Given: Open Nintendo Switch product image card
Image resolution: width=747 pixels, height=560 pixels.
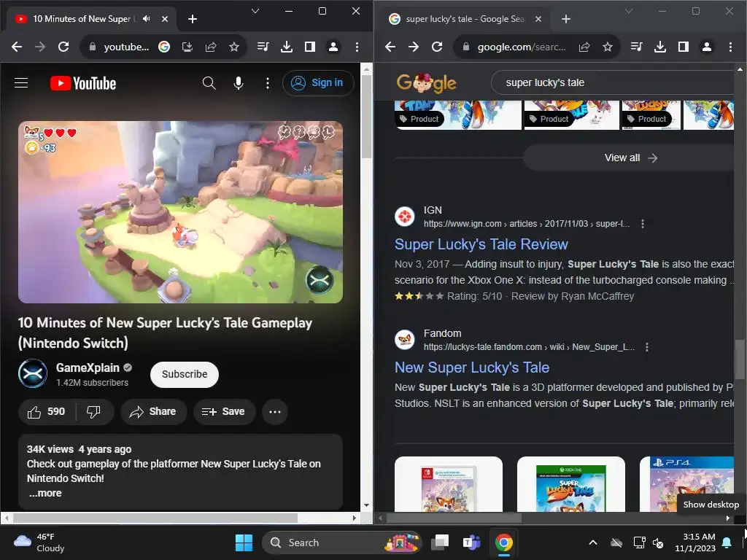Looking at the screenshot, I should [x=449, y=485].
